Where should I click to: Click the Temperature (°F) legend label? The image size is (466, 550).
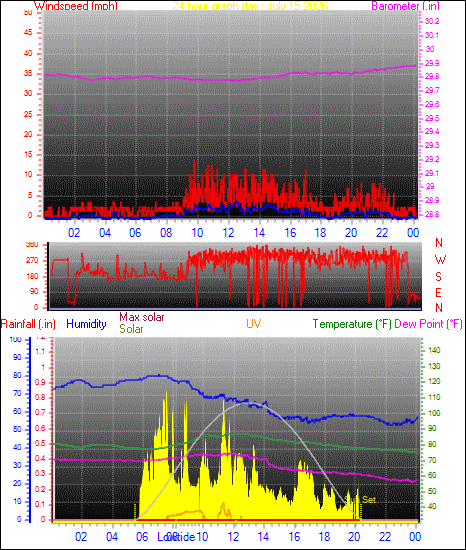pos(352,324)
